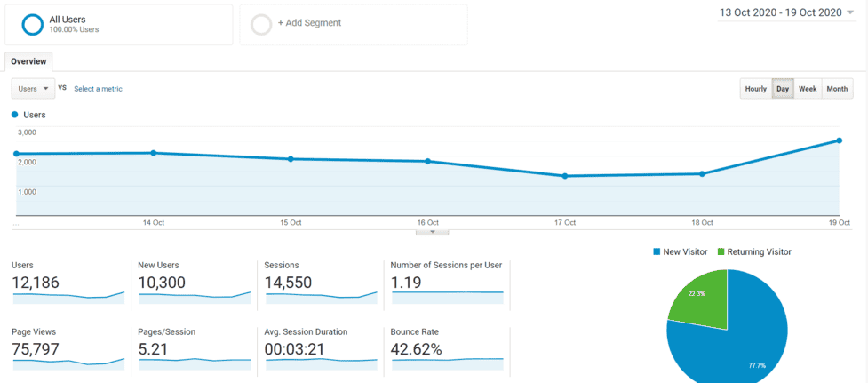
Task: Click the Bounce Rate sparkline graph
Action: tap(448, 363)
